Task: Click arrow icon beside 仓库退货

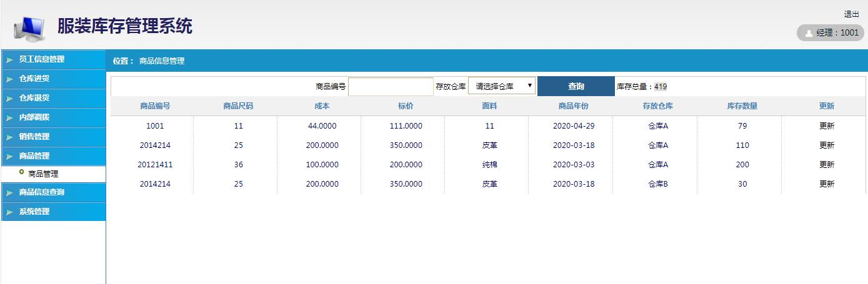Action: pos(9,99)
